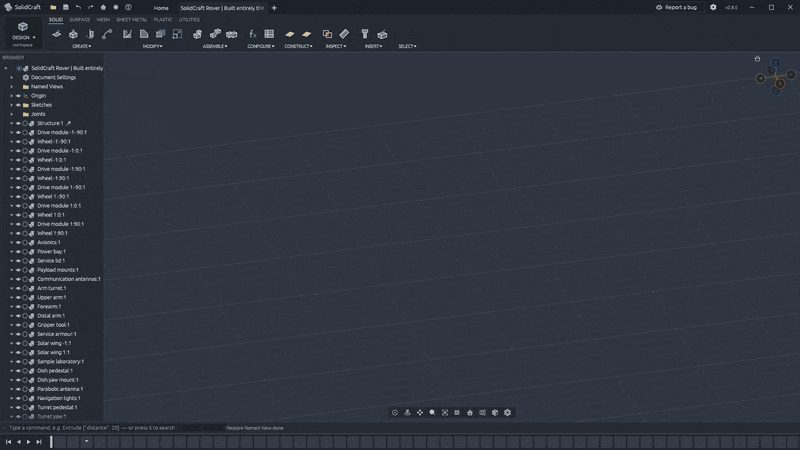Screen dimensions: 800x450
Task: Open the configuration table tool
Action: pyautogui.click(x=269, y=34)
